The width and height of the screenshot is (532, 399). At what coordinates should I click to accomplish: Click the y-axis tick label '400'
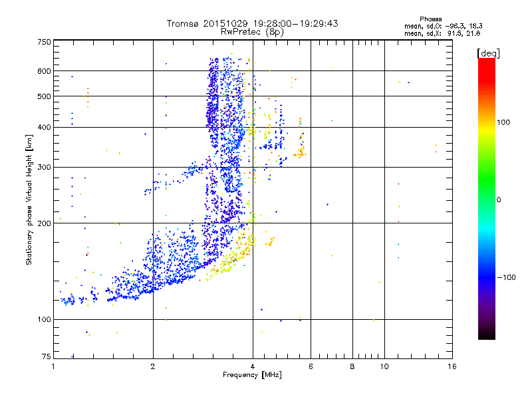(x=44, y=128)
